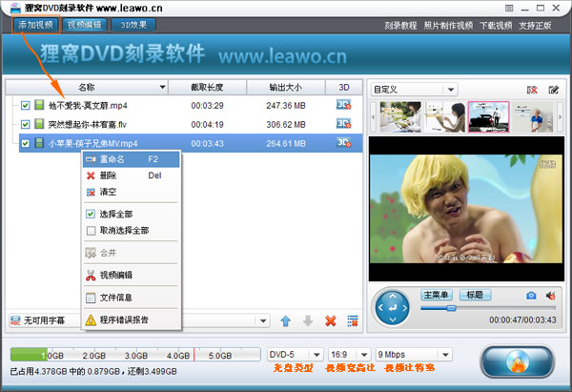Click the 标题 button under preview
This screenshot has height=392, width=572.
click(x=475, y=295)
